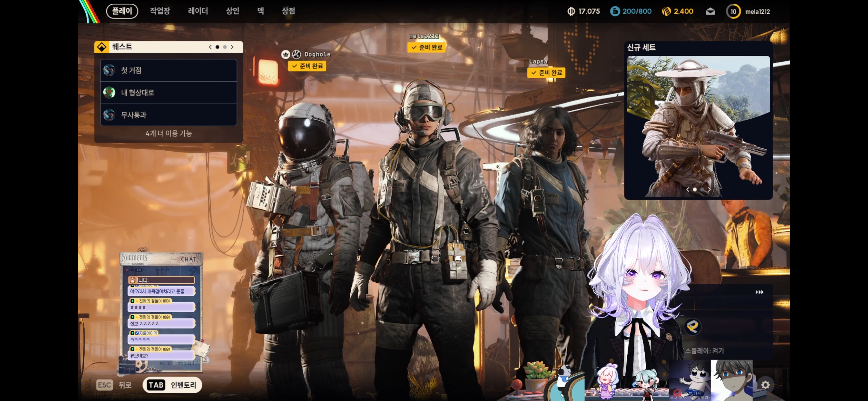Click the badge icon left of Doghole
Image resolution: width=868 pixels, height=401 pixels.
(297, 54)
